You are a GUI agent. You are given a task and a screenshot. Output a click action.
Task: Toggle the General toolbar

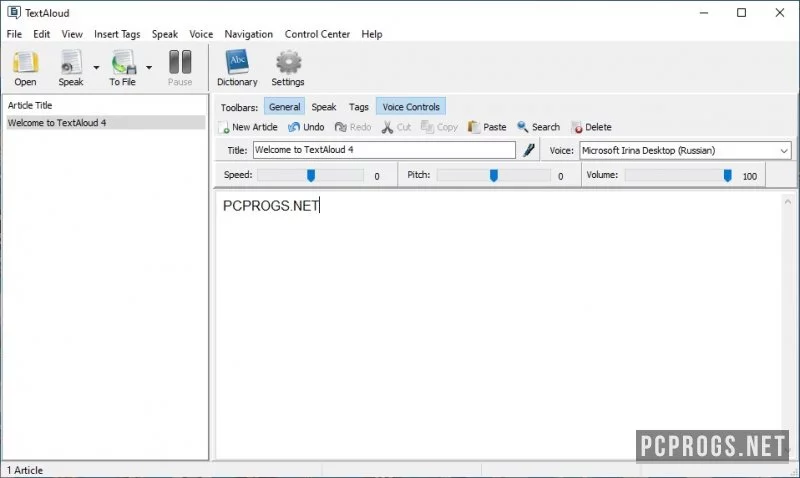pyautogui.click(x=284, y=107)
